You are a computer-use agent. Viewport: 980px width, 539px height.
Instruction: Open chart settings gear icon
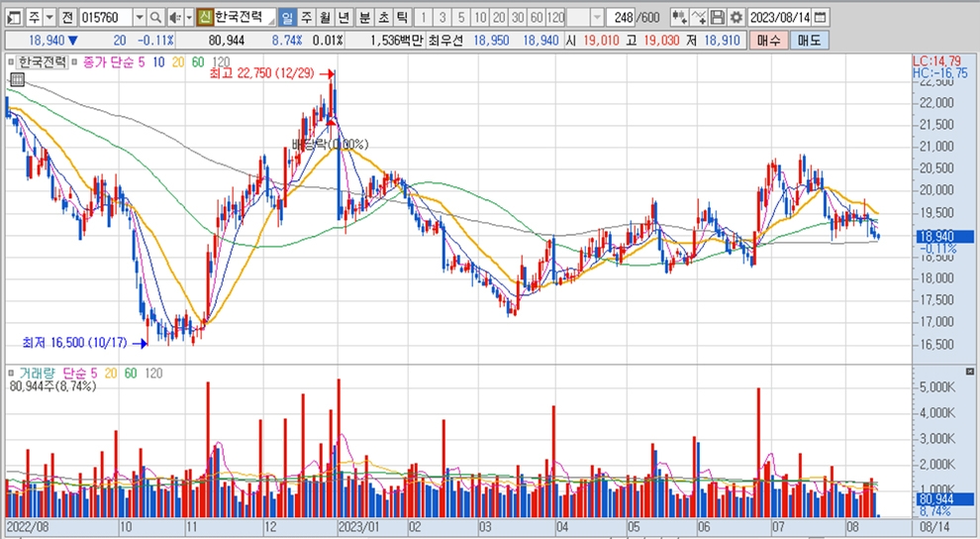point(736,17)
